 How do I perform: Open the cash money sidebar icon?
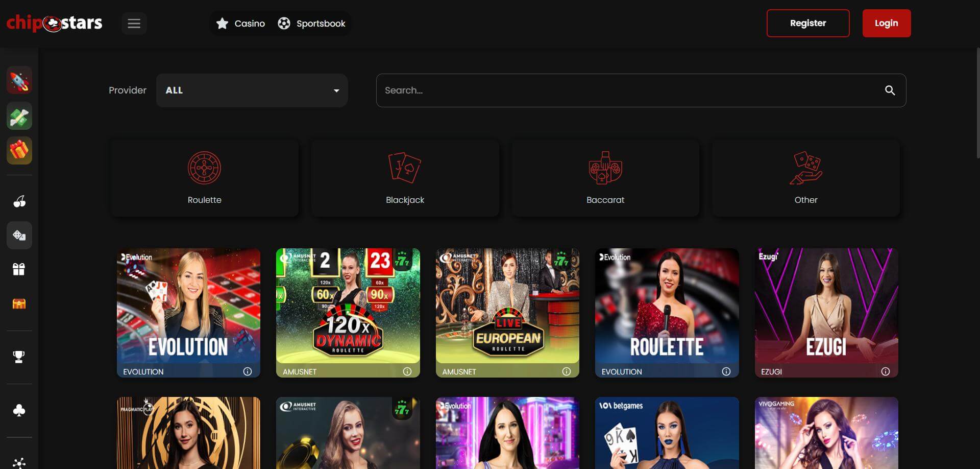tap(19, 116)
